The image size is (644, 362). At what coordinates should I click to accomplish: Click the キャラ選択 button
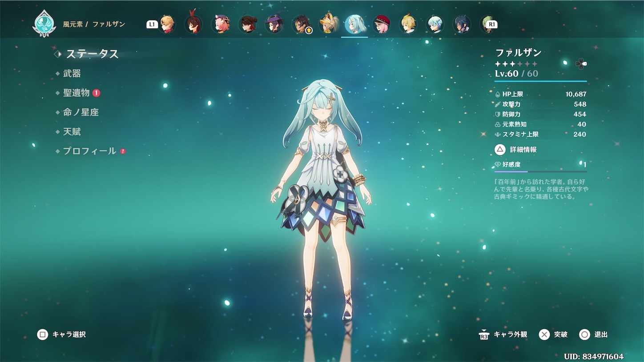(61, 334)
